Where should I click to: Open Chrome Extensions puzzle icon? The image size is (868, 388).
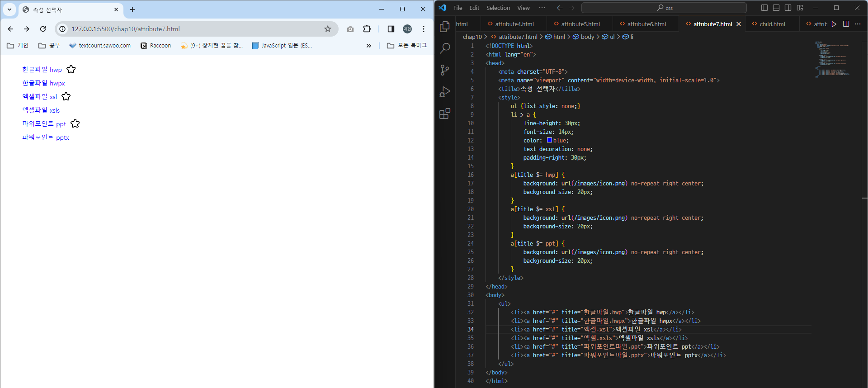point(367,29)
